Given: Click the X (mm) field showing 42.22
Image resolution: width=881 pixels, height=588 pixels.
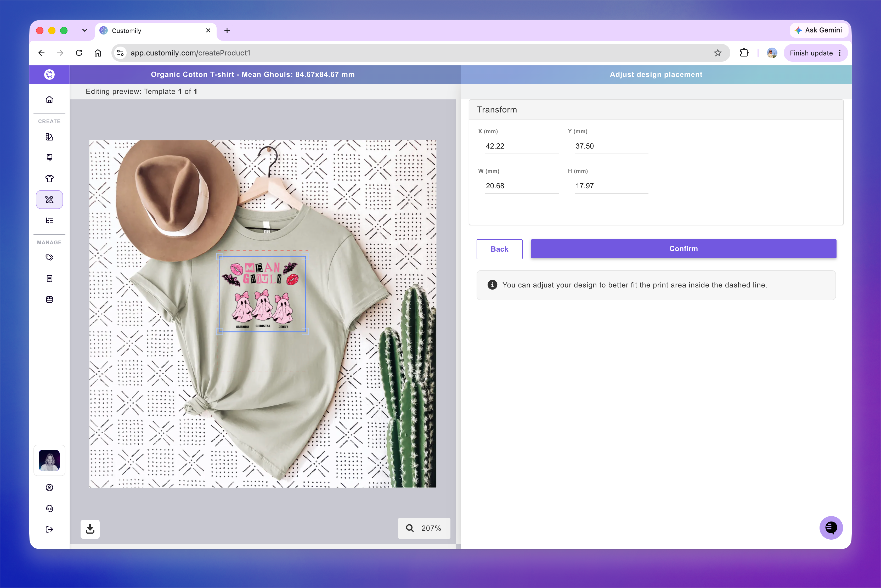Looking at the screenshot, I should pos(522,146).
